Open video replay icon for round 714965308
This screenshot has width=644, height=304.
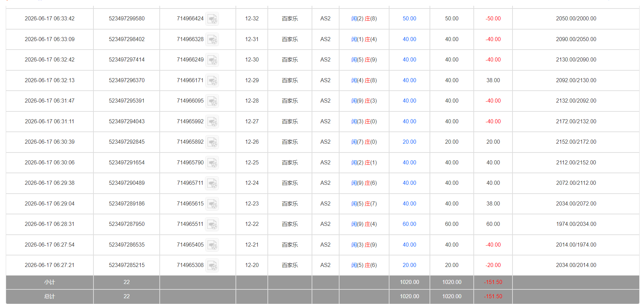212,265
